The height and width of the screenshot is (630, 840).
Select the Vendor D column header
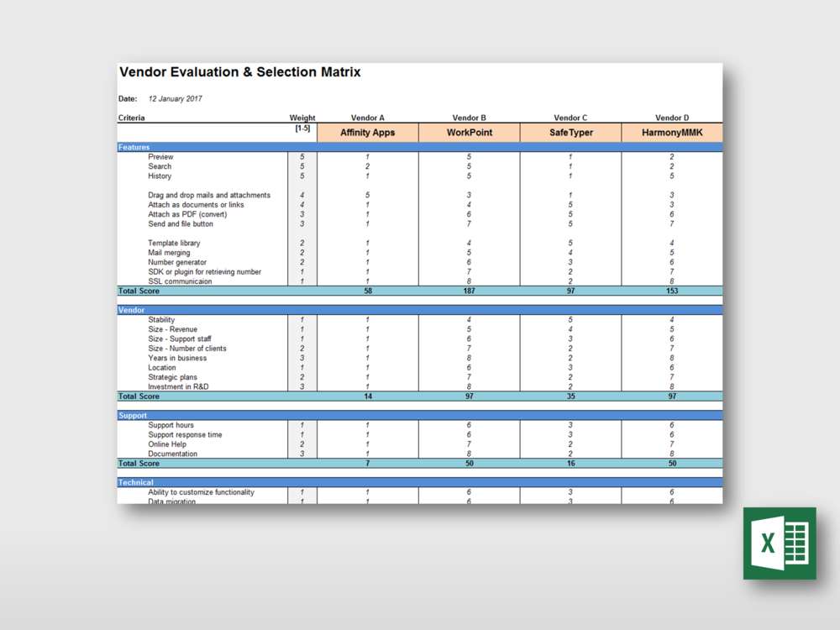(671, 118)
